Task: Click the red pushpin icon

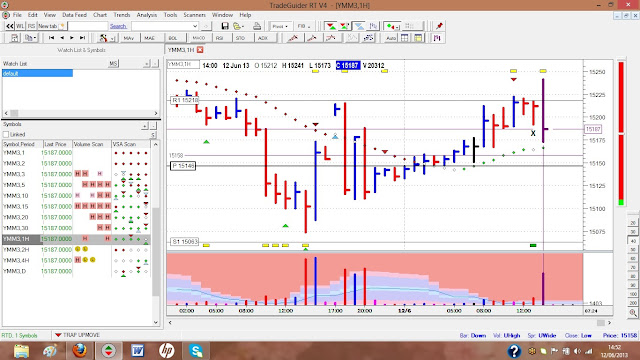Action: tap(439, 26)
